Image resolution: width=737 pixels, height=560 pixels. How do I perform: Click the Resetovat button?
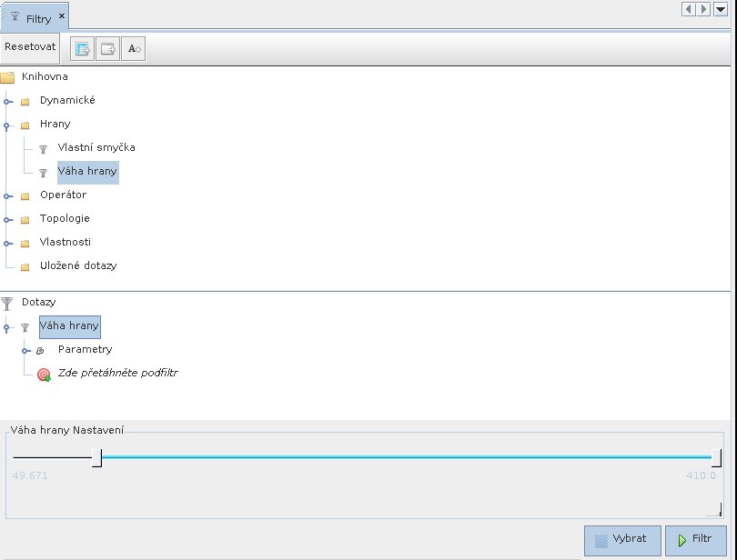point(30,47)
